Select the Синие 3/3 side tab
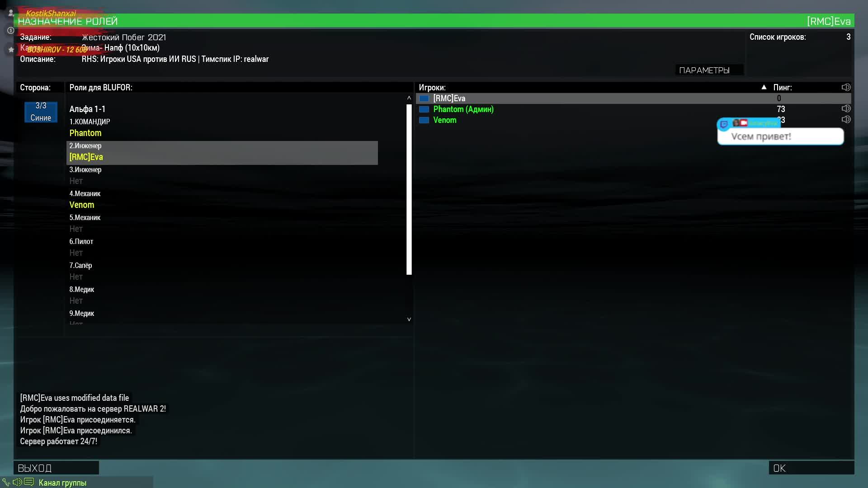Screen dimensions: 868x488 pyautogui.click(x=41, y=112)
